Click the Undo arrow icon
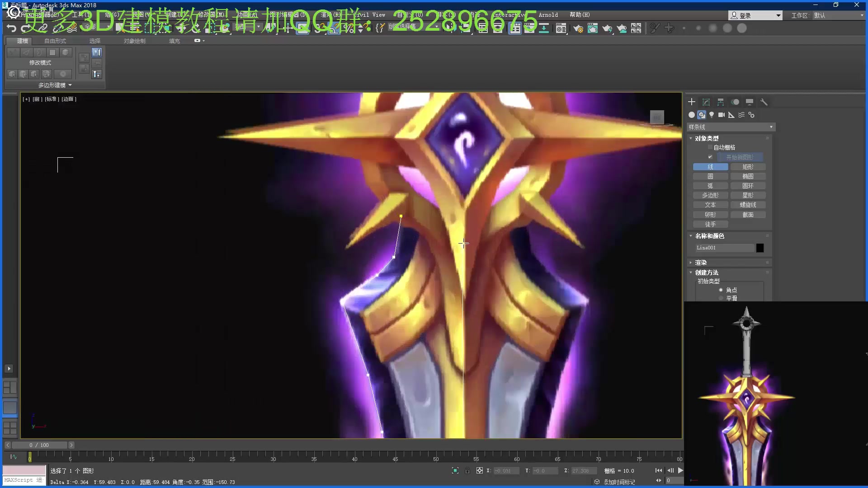The width and height of the screenshot is (868, 488). point(11,28)
